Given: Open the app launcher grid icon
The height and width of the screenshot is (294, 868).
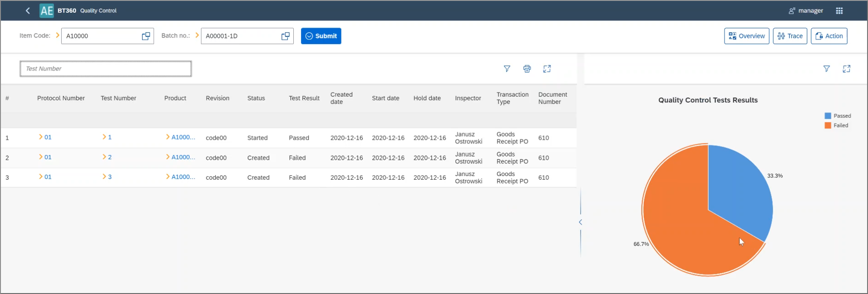Looking at the screenshot, I should tap(839, 10).
